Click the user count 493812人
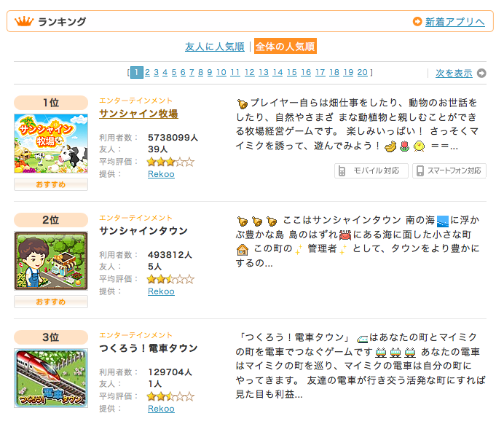504x424 pixels. [x=170, y=255]
